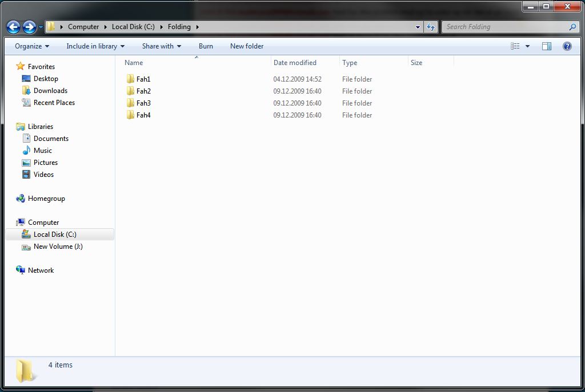Select Network in the navigation pane
This screenshot has width=585, height=392.
click(41, 270)
